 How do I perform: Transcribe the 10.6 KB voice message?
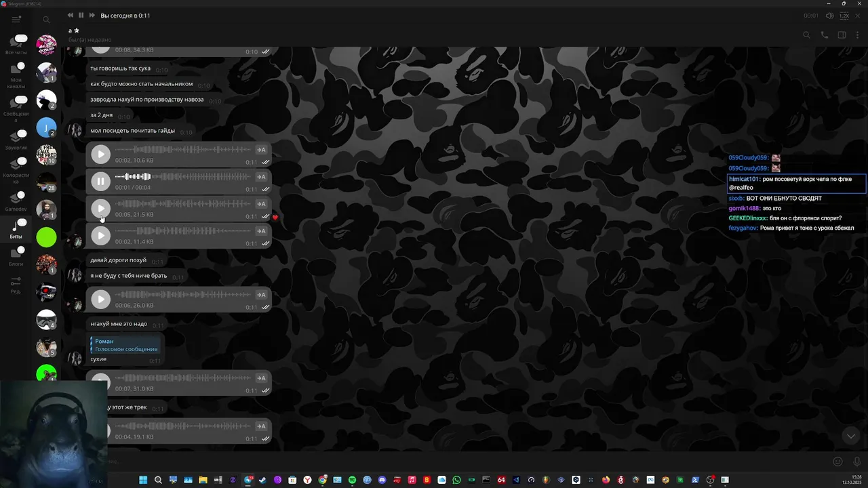(x=261, y=150)
